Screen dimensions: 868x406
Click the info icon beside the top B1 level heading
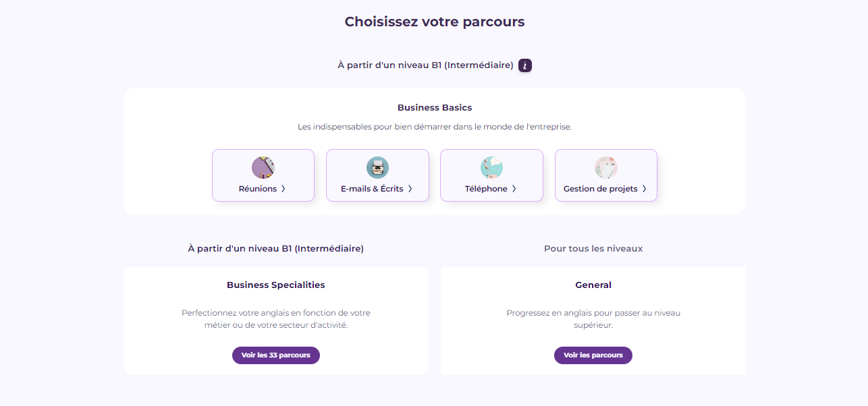click(x=525, y=65)
